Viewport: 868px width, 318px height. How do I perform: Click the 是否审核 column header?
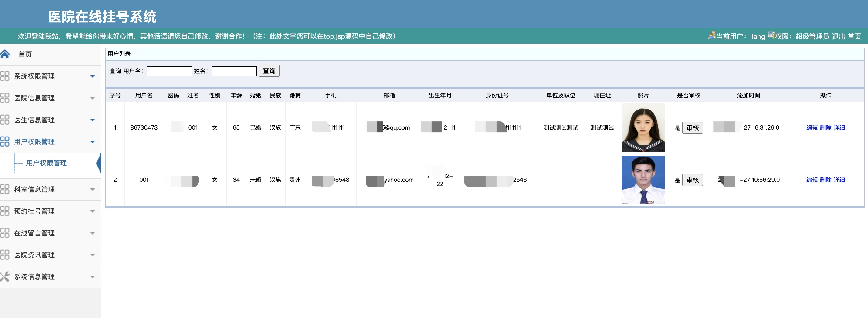688,95
